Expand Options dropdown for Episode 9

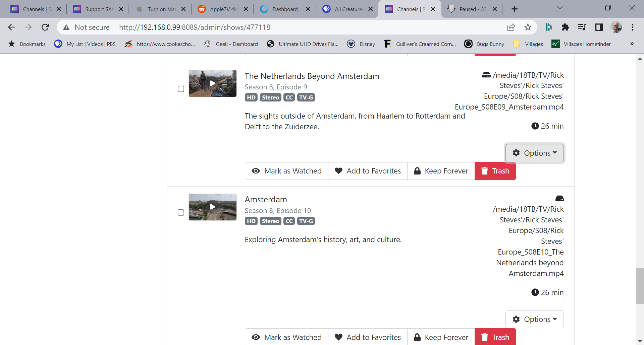tap(534, 153)
